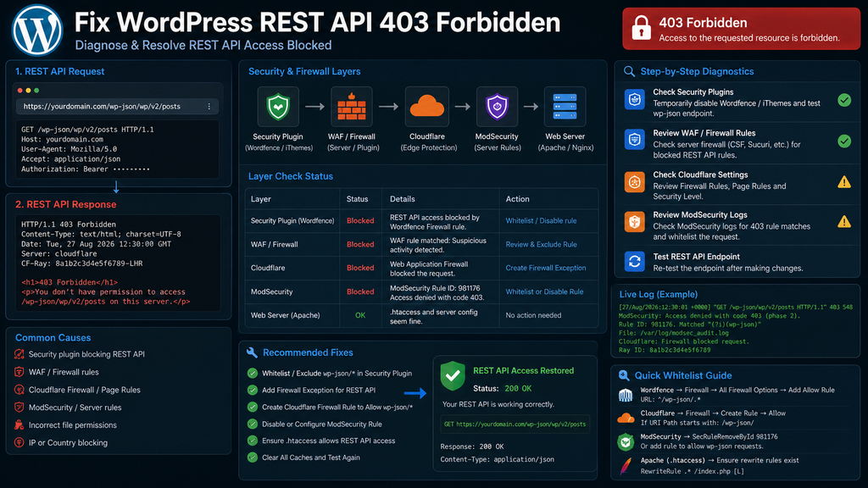Open the Whitelist or Disable Rule link

tap(544, 291)
